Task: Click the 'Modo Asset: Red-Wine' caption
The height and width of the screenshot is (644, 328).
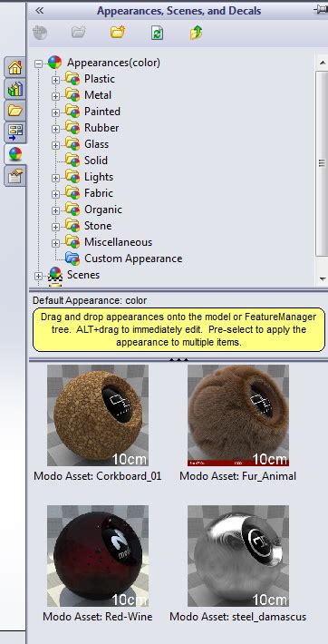Action: coord(98,617)
